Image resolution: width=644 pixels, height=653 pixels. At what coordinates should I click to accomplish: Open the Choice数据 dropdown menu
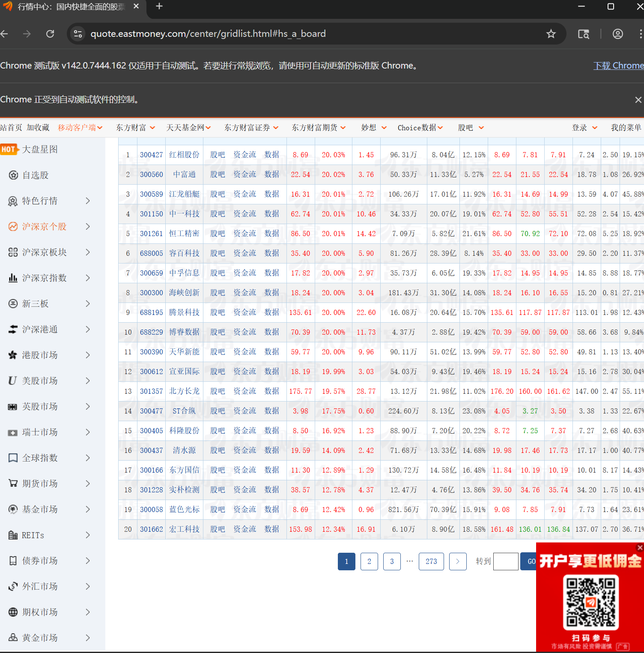pyautogui.click(x=420, y=128)
